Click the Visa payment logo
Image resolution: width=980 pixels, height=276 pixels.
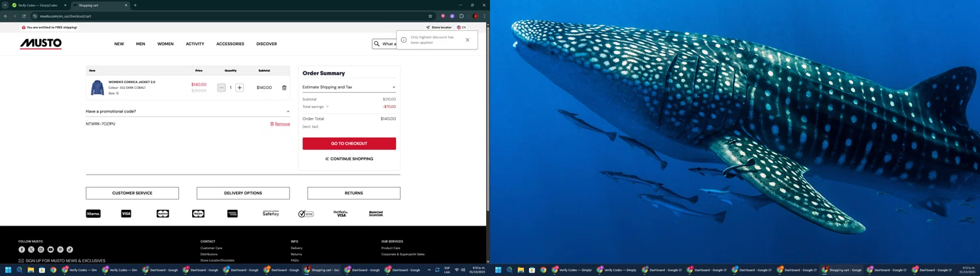126,214
